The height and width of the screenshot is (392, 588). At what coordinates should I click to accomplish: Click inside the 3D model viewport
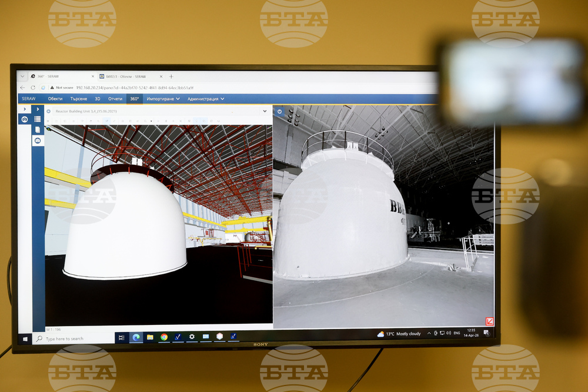(159, 224)
